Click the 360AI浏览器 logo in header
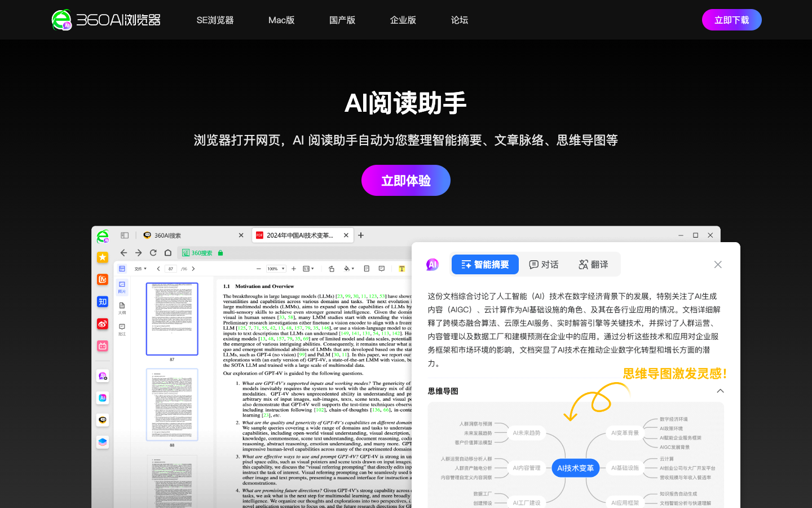The image size is (812, 508). click(x=106, y=20)
